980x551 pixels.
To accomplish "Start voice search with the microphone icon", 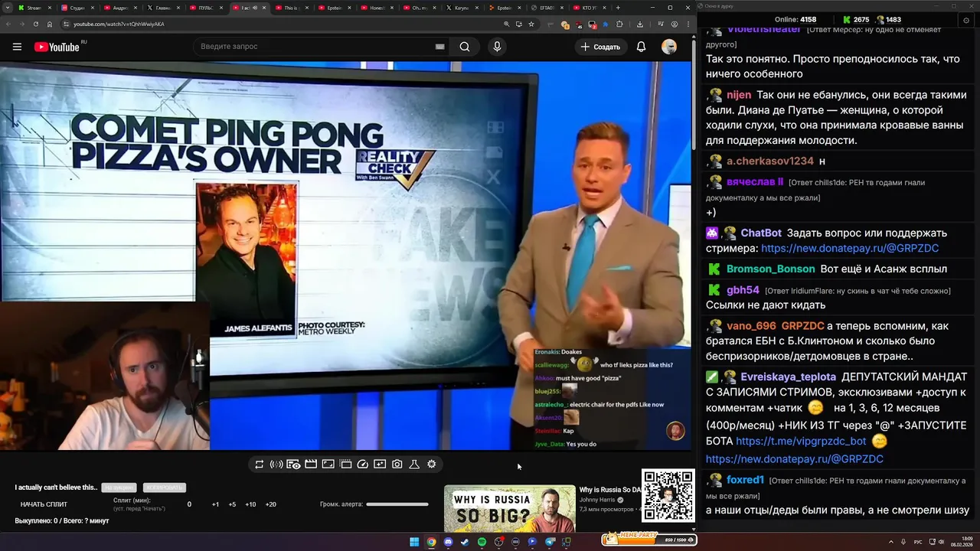I will pos(497,47).
